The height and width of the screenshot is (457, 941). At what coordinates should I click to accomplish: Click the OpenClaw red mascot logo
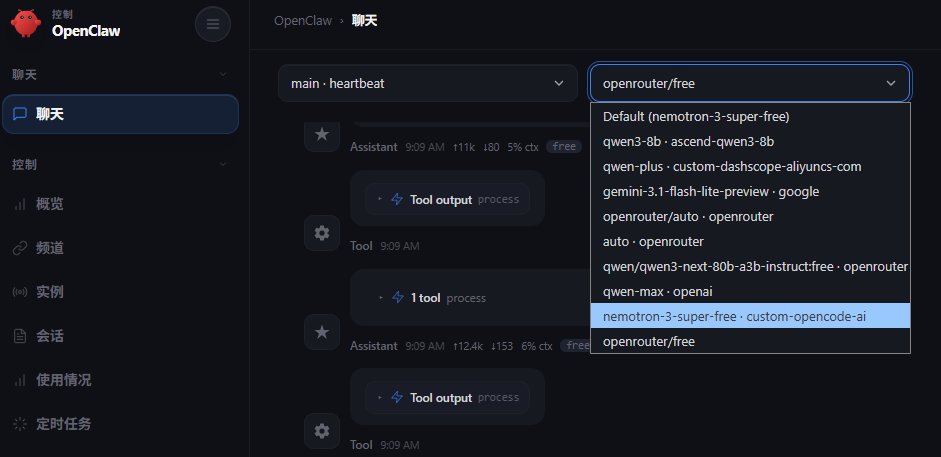click(27, 23)
